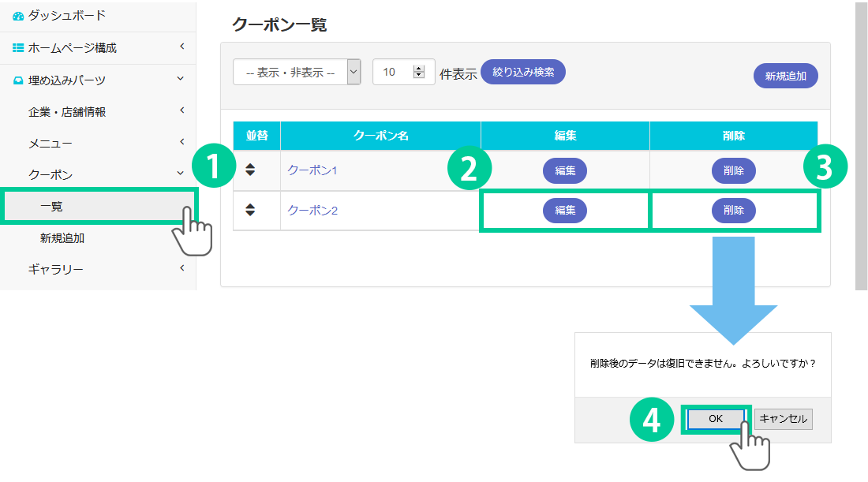Open the クーポン2 name link
This screenshot has height=482, width=868.
coord(312,211)
